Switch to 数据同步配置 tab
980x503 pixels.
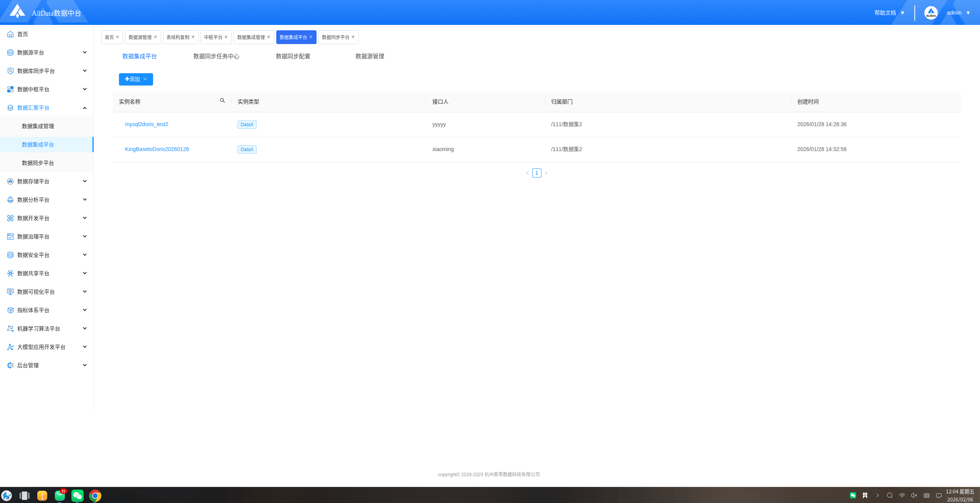tap(293, 56)
